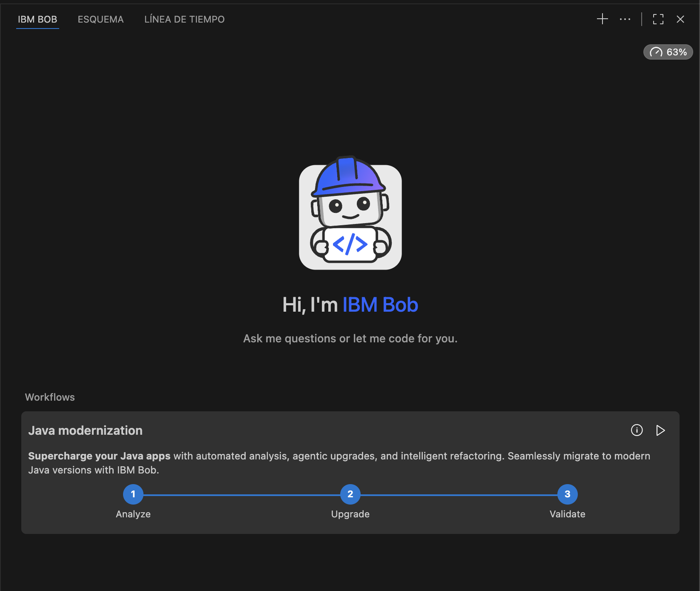Screen dimensions: 700x591
Task: Click the Validate step label
Action: pyautogui.click(x=567, y=514)
